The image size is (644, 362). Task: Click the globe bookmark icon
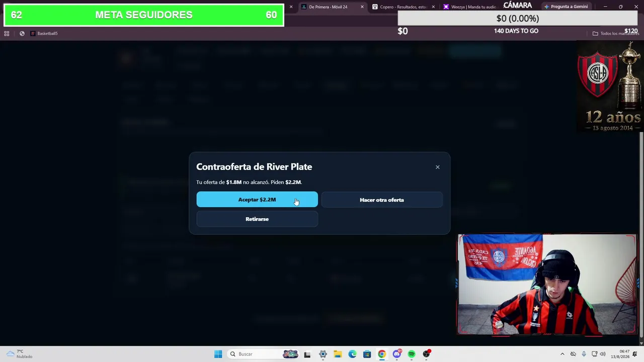[x=22, y=34]
